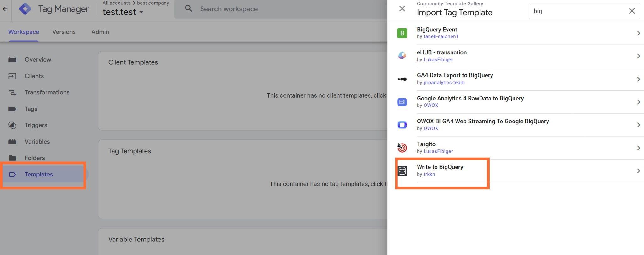Open author link taneli-salonen1
The width and height of the screenshot is (644, 255).
[441, 37]
